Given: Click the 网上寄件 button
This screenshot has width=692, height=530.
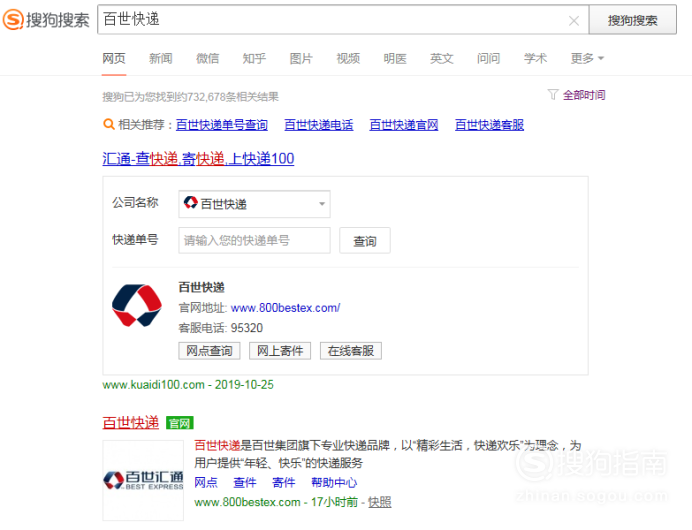Looking at the screenshot, I should coord(280,351).
